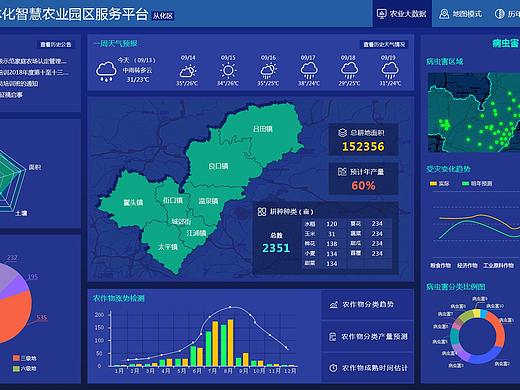Select the 09/17 rain weather icon
This screenshot has width=520, height=390.
point(309,71)
